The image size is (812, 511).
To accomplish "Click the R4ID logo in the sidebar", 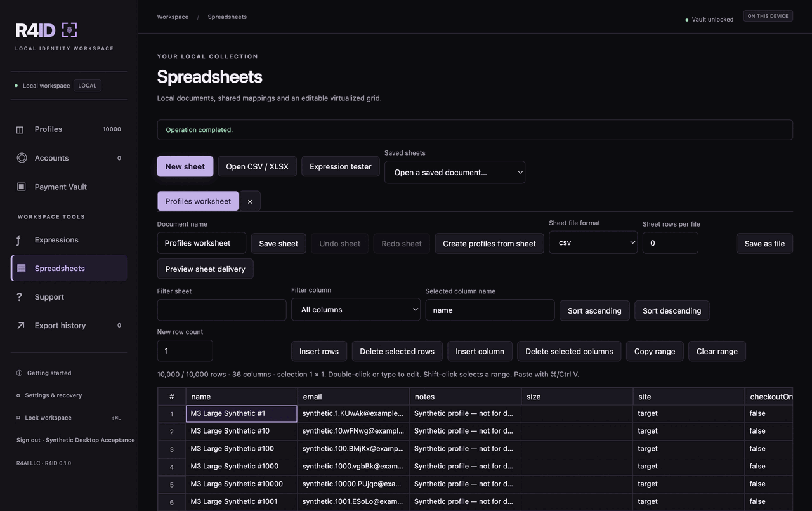I will point(46,30).
